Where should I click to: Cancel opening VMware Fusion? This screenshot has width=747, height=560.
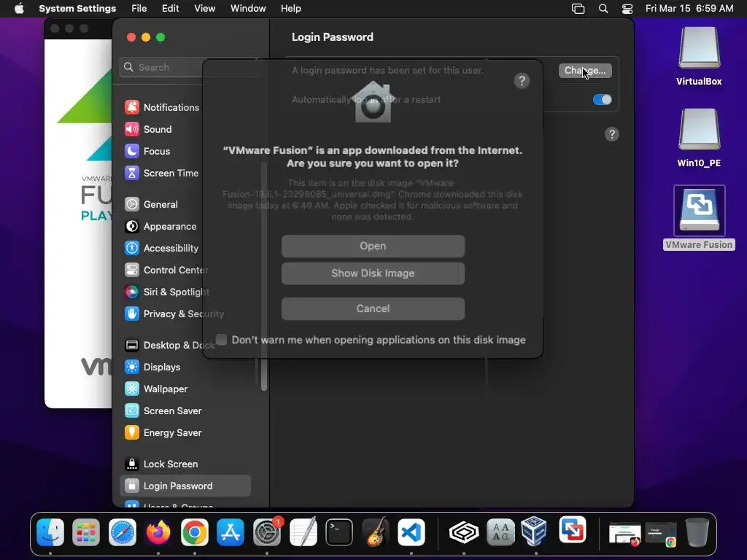(x=373, y=308)
